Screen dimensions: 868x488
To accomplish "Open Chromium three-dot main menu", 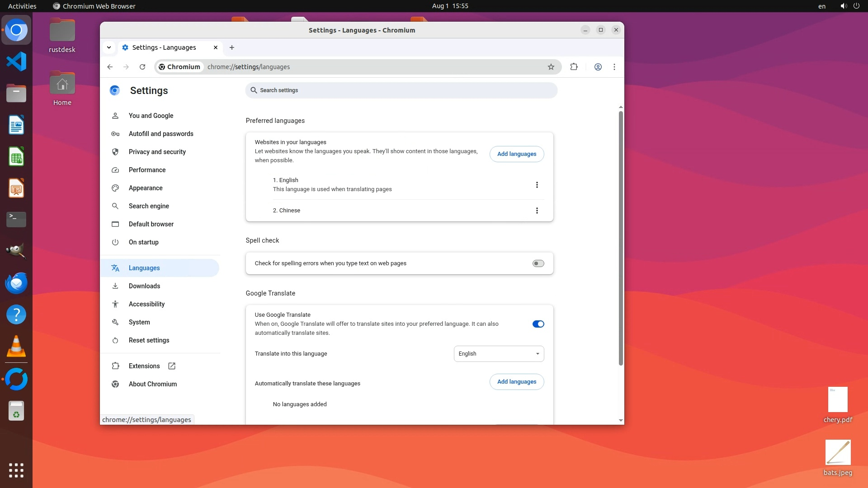I will tap(614, 67).
